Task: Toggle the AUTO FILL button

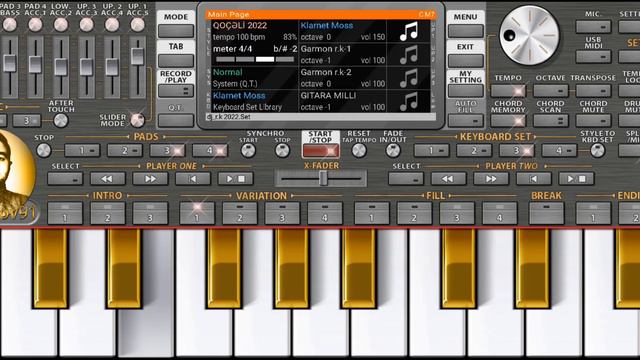Action: (466, 121)
